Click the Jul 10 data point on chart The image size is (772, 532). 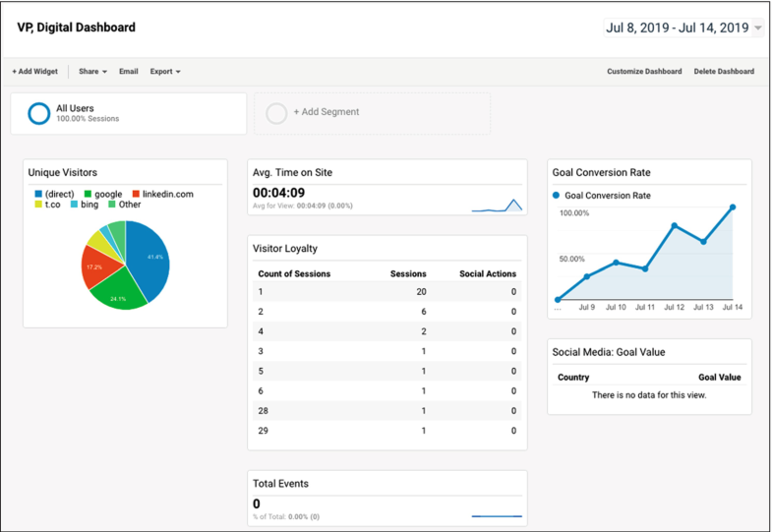pos(616,263)
